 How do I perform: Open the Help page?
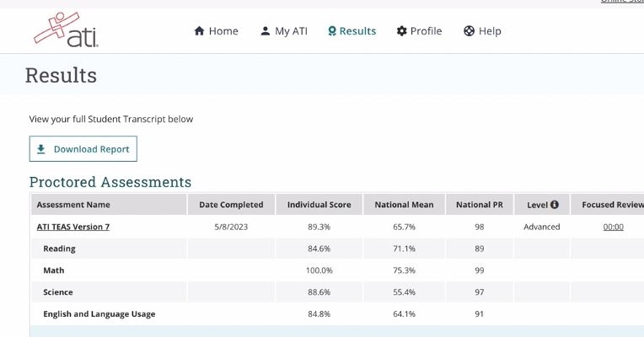tap(483, 31)
